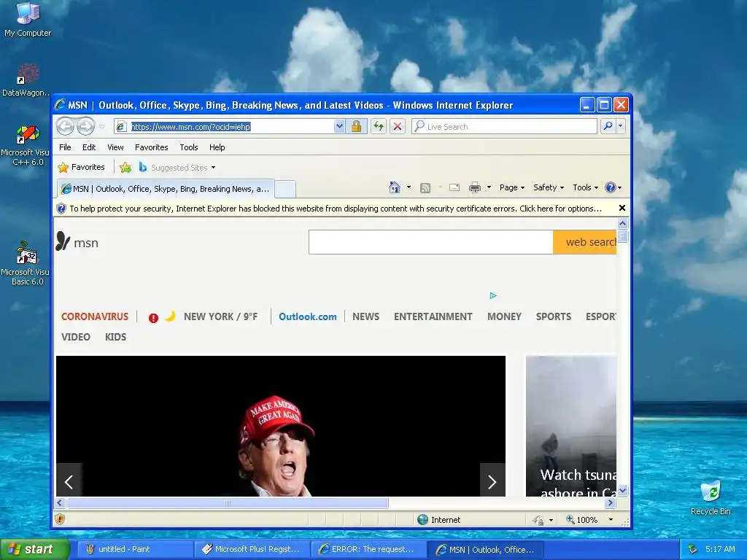The height and width of the screenshot is (560, 747).
Task: Switch to untitled - Paint taskbar item
Action: pyautogui.click(x=135, y=549)
